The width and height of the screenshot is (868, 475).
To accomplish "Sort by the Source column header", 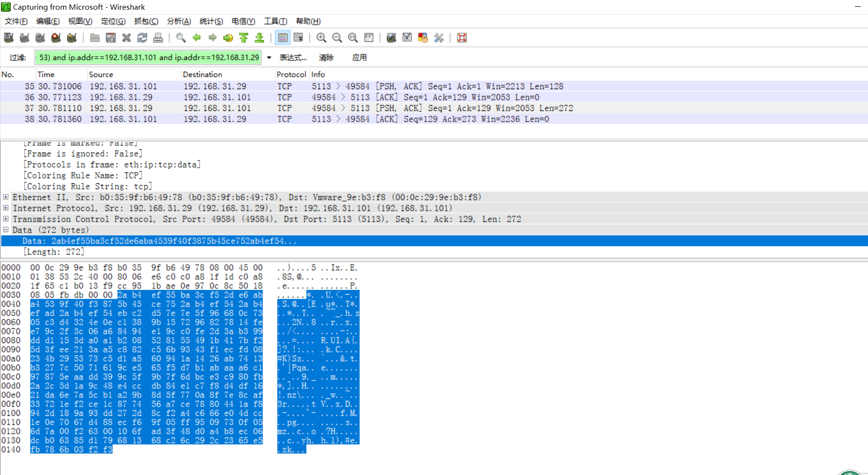I will [x=134, y=75].
